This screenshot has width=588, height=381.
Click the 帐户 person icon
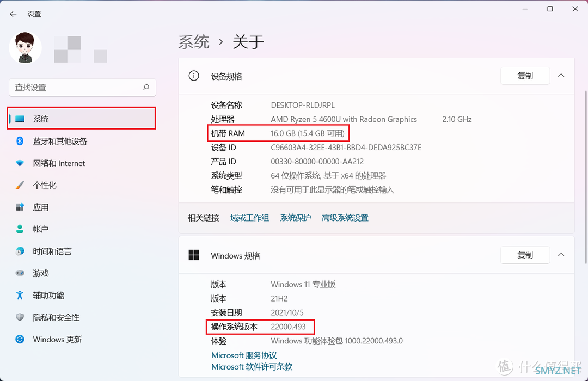coord(20,229)
